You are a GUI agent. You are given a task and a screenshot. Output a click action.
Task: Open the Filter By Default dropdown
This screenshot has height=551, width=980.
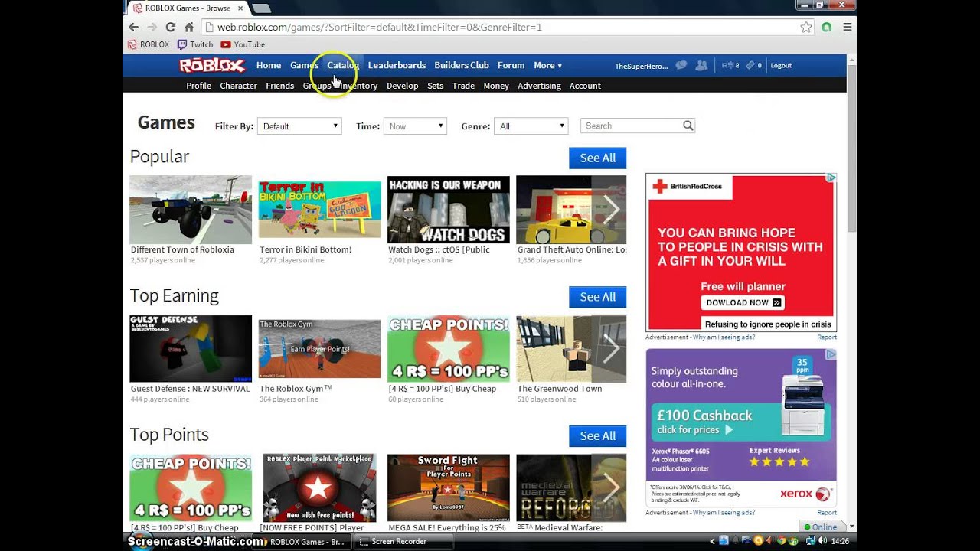click(299, 126)
